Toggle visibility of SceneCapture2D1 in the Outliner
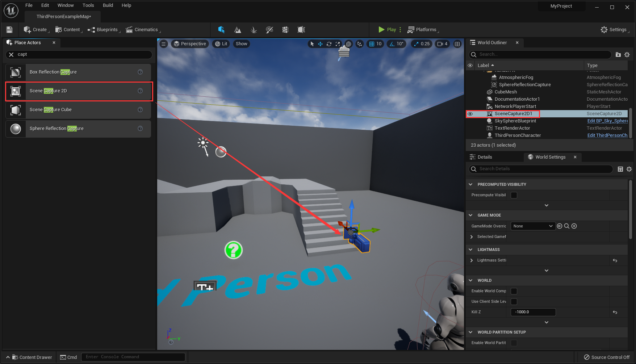Viewport: 636px width, 364px height. tap(470, 114)
